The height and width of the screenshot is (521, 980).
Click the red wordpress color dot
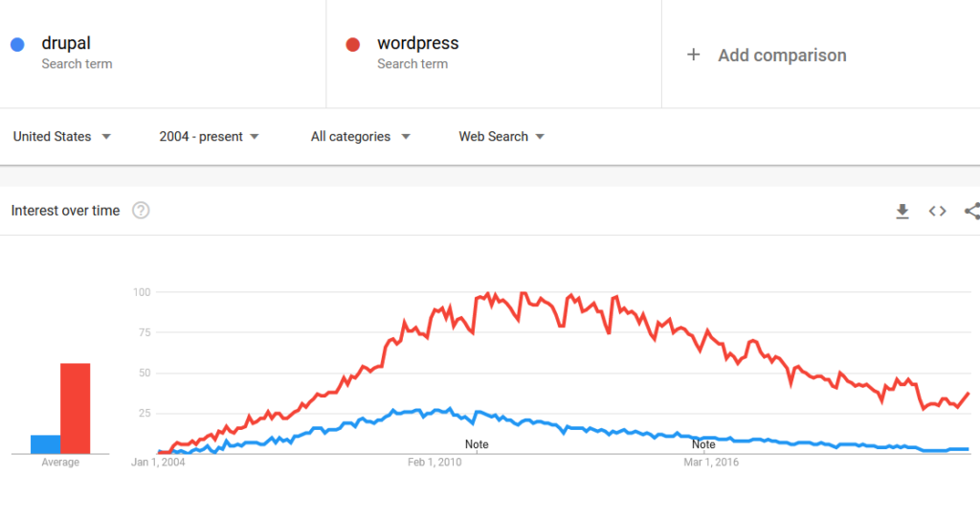click(x=353, y=44)
